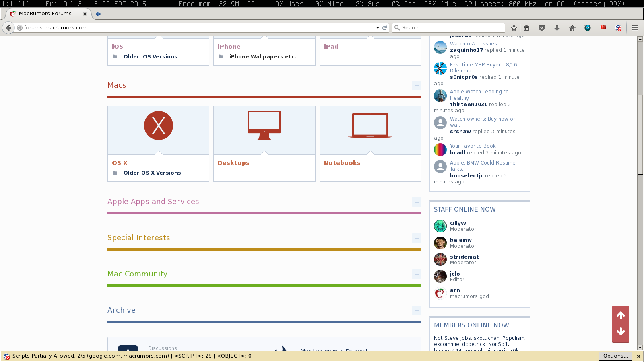Click stridemat's avatar
Screen dimensions: 644x362
pos(440,259)
